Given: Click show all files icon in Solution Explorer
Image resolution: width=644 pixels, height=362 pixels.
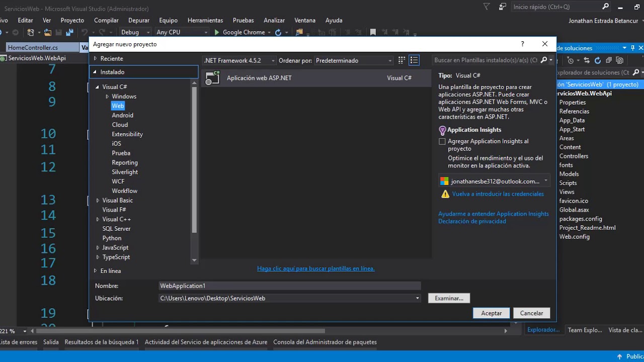Looking at the screenshot, I should click(x=620, y=60).
